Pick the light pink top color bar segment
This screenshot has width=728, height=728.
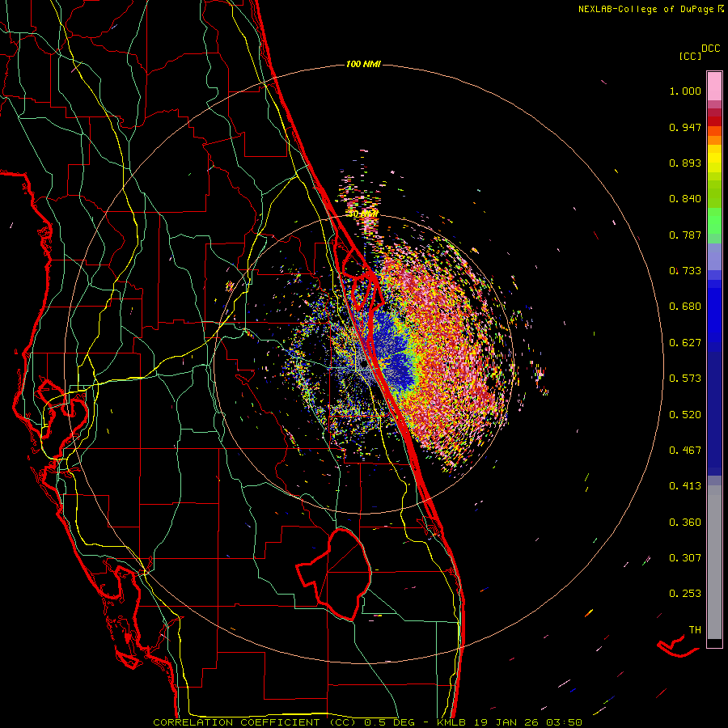[x=714, y=86]
